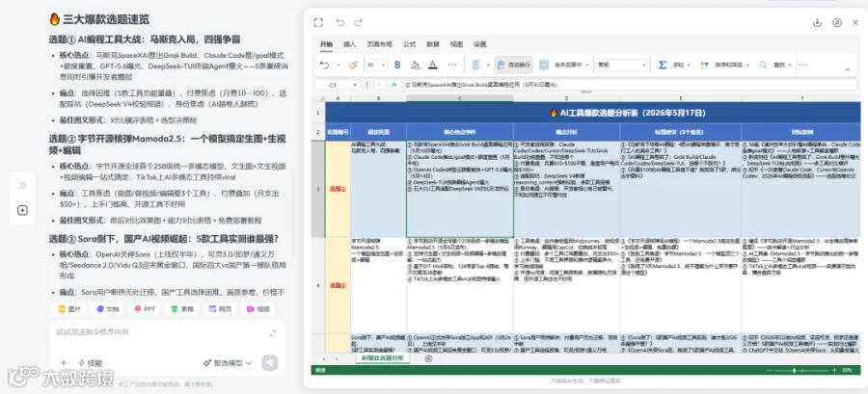The image size is (868, 394).
Task: Add an attachment with plus button
Action: point(63,363)
